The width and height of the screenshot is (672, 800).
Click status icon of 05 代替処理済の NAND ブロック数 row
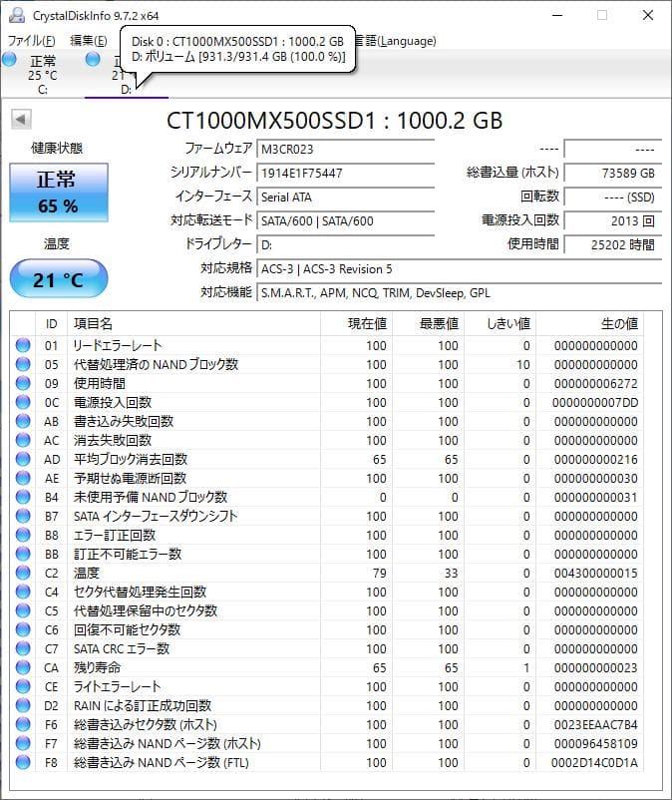23,364
